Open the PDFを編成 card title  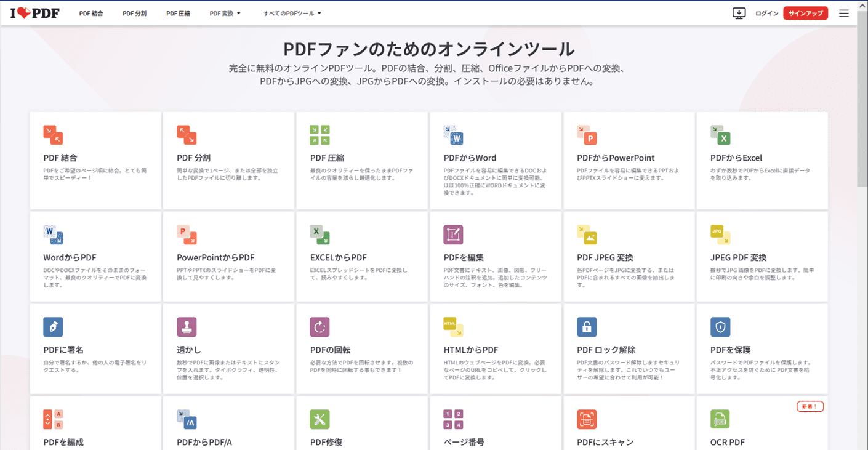(63, 442)
